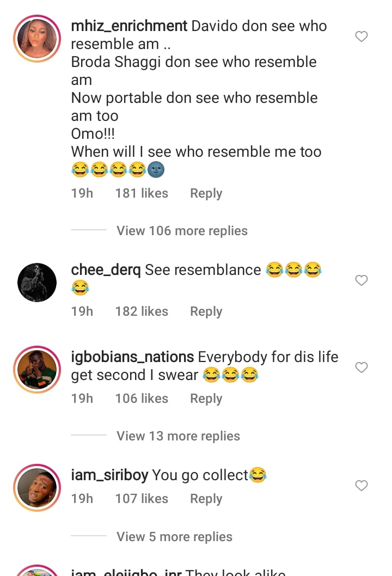This screenshot has height=576, width=392.
Task: Reply to igbobians_nations' comment
Action: [x=206, y=399]
